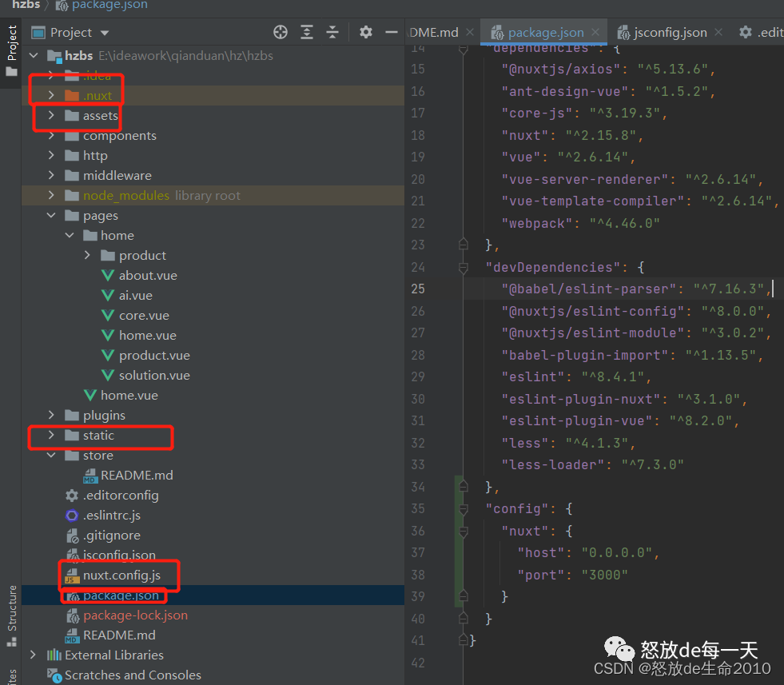Click the .eslintrc.js ESLint file icon
The height and width of the screenshot is (685, 784).
(x=72, y=515)
